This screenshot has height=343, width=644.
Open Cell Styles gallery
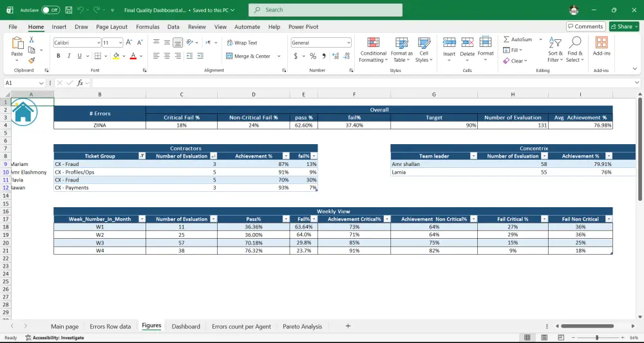pos(424,50)
